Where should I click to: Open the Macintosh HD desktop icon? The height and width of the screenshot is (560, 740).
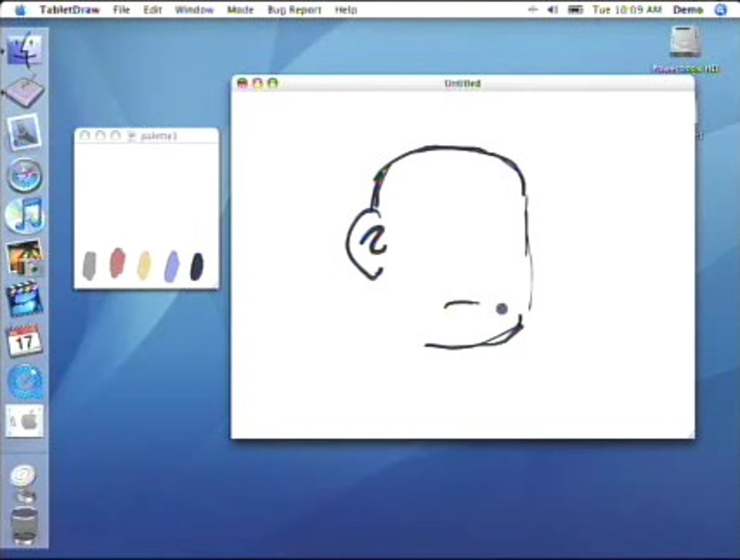click(683, 45)
